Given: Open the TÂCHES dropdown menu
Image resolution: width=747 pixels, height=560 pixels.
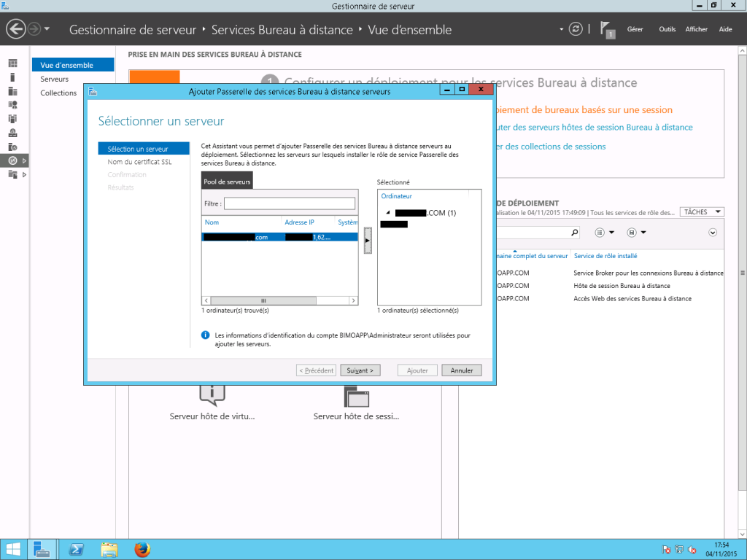Looking at the screenshot, I should (x=701, y=211).
